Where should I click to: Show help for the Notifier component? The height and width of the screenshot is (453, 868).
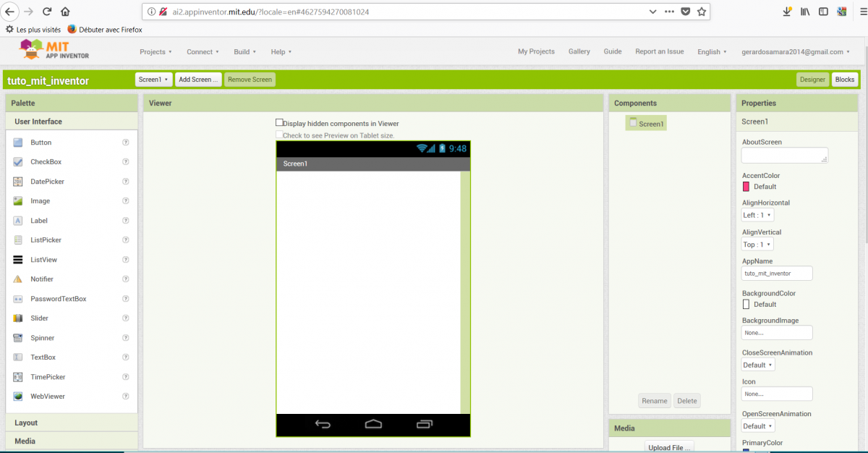point(126,279)
